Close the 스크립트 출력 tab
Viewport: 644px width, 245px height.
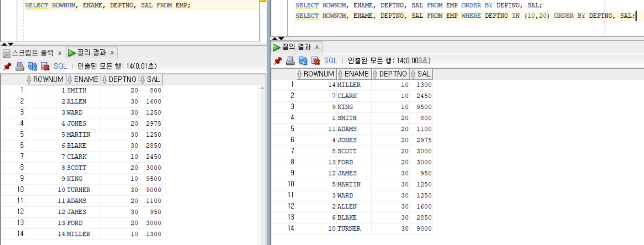click(60, 53)
